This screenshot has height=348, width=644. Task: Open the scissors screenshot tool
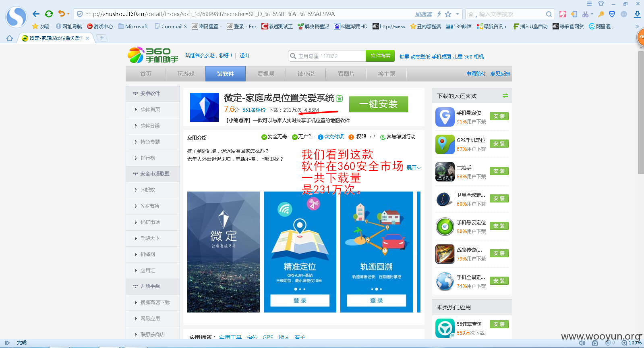pos(585,14)
